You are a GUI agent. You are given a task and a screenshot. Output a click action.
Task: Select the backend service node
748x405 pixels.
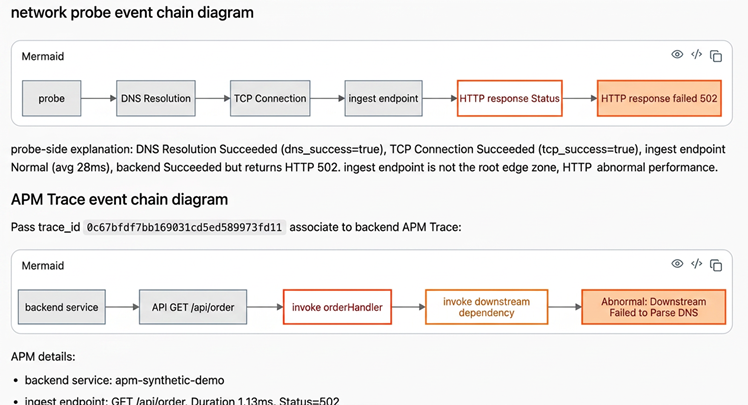point(62,307)
